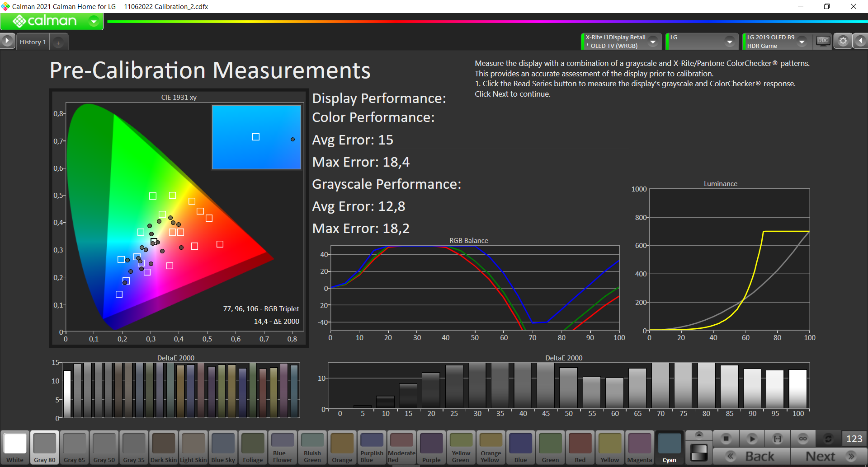Pick the Moderate Red patch
Image resolution: width=868 pixels, height=467 pixels.
point(402,448)
